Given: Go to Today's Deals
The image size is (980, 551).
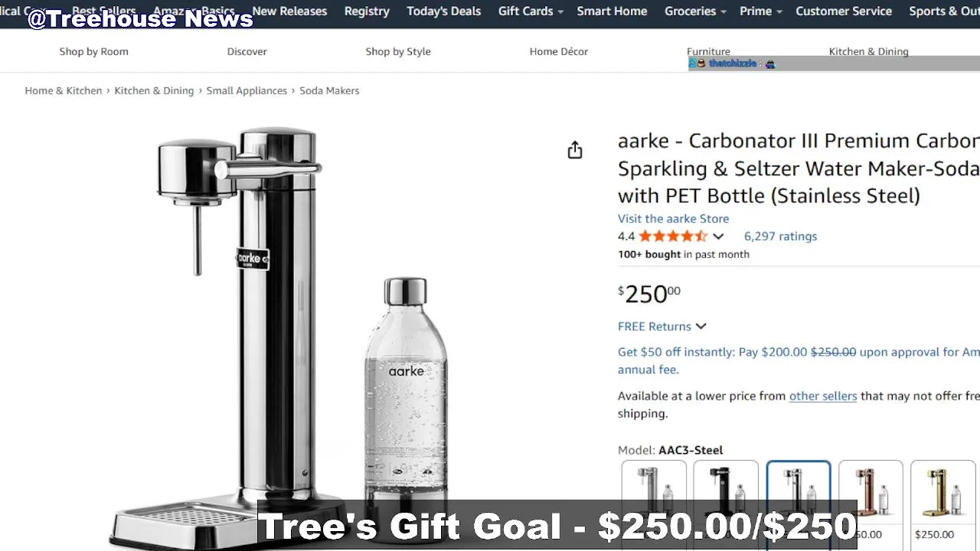Looking at the screenshot, I should tap(444, 11).
